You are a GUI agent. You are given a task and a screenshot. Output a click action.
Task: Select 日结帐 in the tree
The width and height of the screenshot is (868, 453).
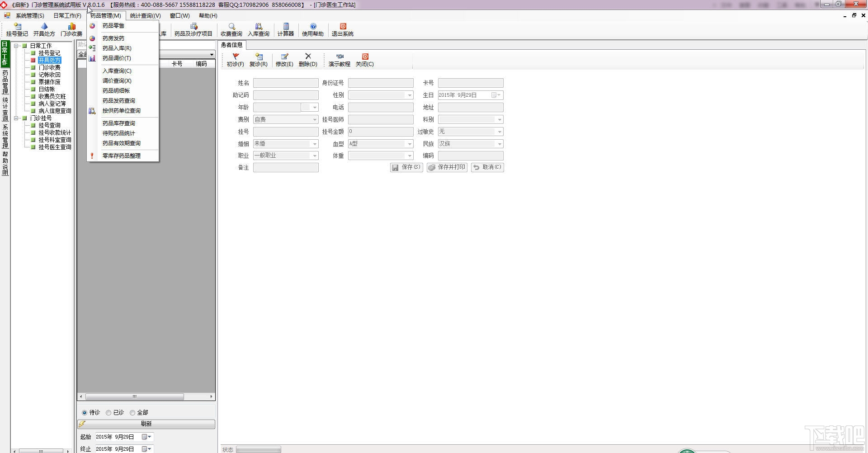(x=47, y=89)
